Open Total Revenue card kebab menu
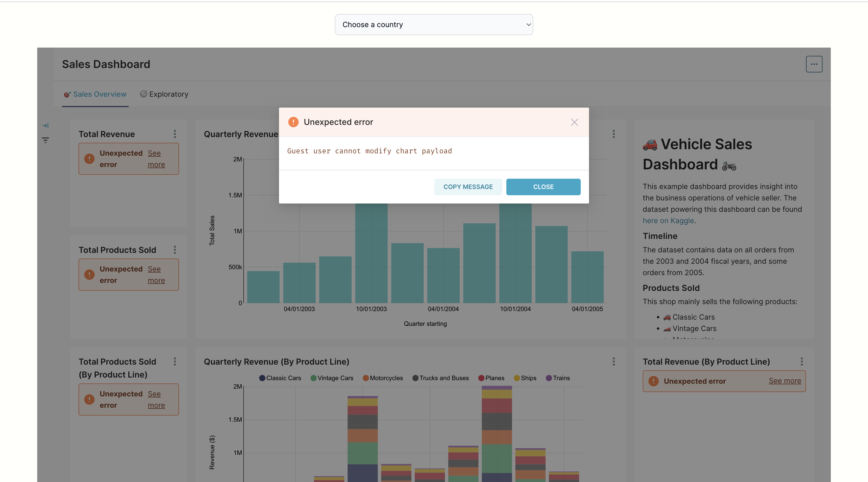The image size is (868, 482). (175, 134)
